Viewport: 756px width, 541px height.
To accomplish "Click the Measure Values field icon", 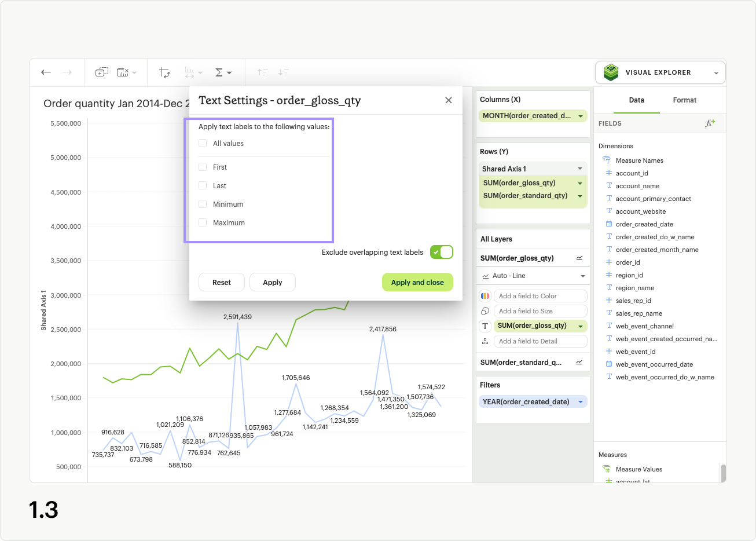I will click(607, 469).
